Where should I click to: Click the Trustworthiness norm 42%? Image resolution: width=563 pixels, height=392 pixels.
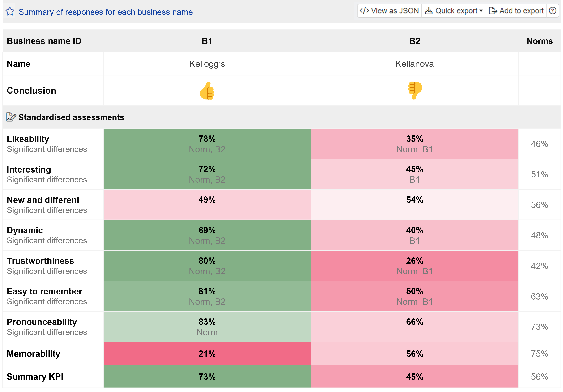(540, 266)
